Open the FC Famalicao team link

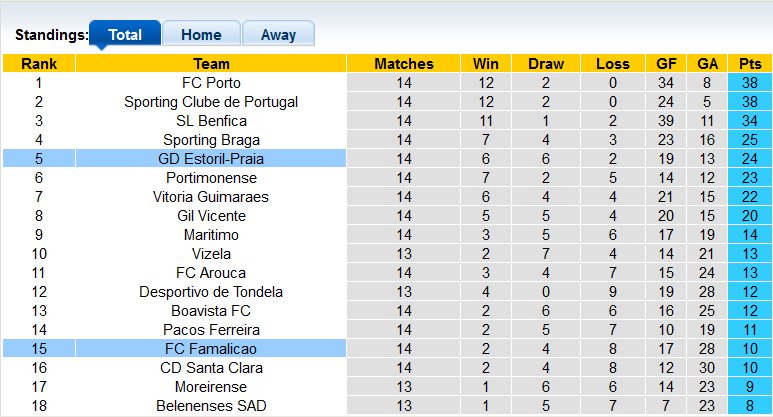point(211,349)
